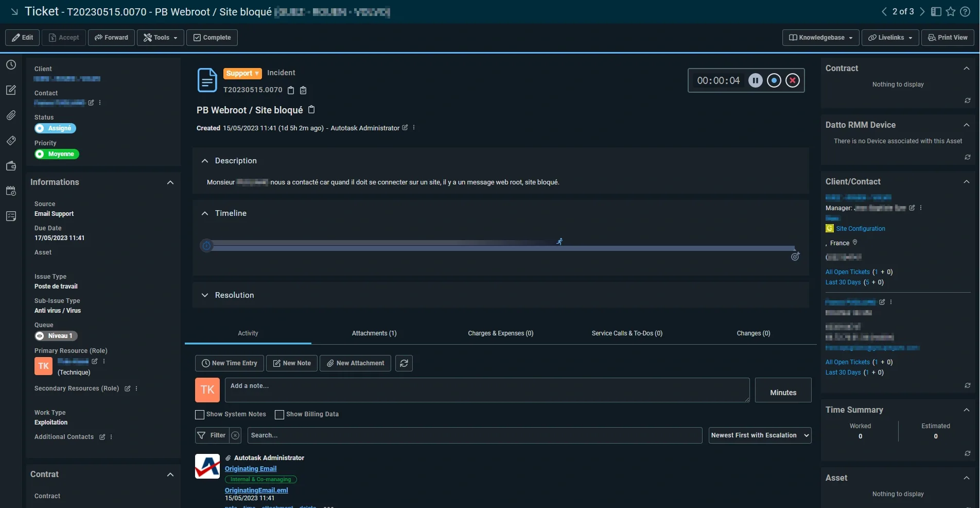Click the Add a note text field
Image resolution: width=980 pixels, height=508 pixels.
tap(487, 390)
